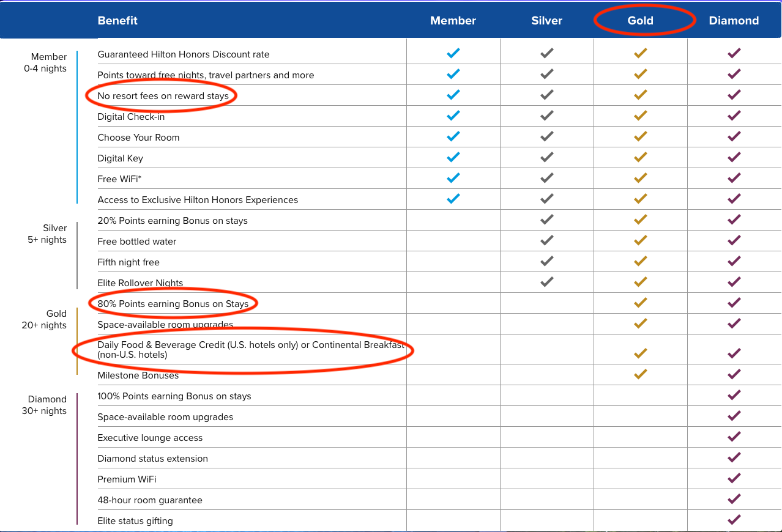782x532 pixels.
Task: Click the 'Gold 20+ nights' tier label
Action: click(44, 319)
